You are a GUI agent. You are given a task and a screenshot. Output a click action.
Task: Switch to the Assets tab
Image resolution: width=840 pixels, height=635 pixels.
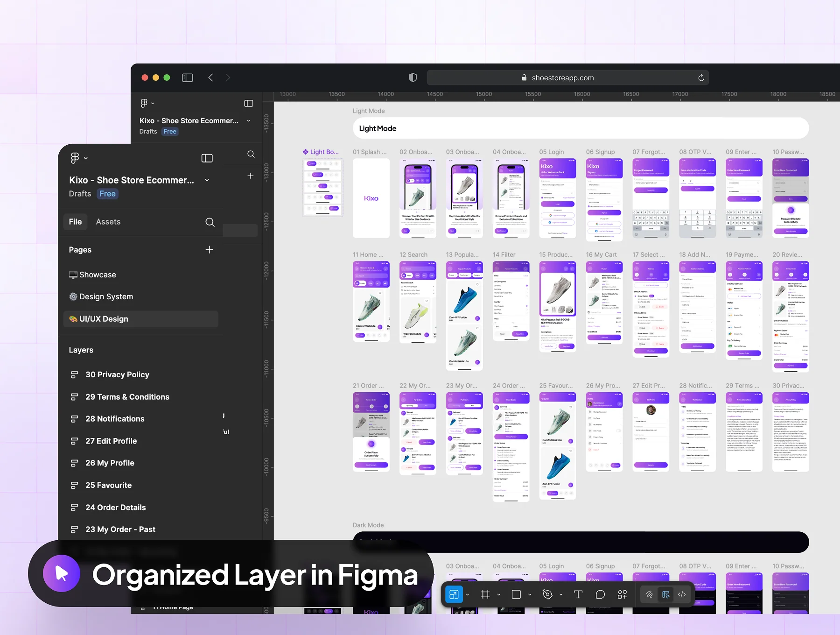tap(108, 222)
